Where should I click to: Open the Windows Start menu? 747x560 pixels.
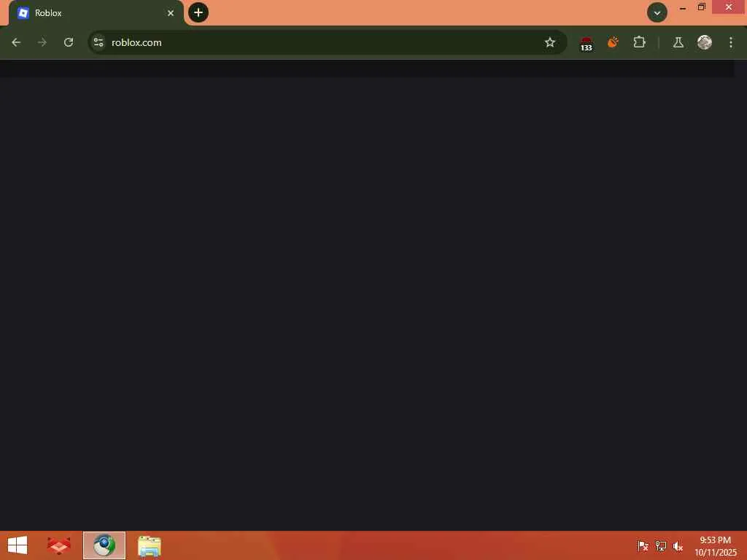(x=18, y=545)
